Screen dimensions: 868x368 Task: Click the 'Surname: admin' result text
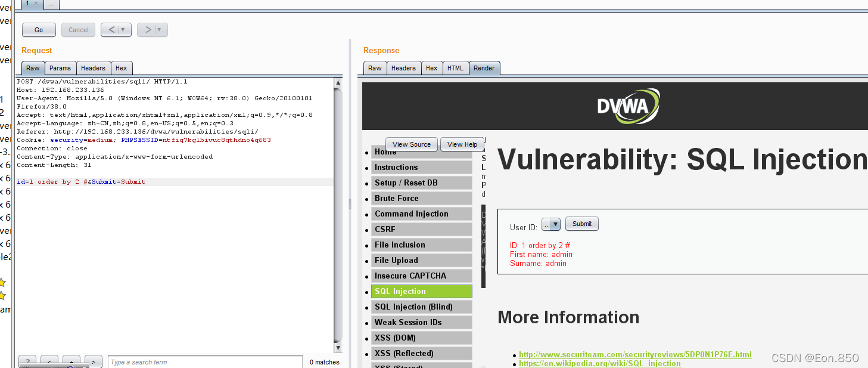[538, 263]
